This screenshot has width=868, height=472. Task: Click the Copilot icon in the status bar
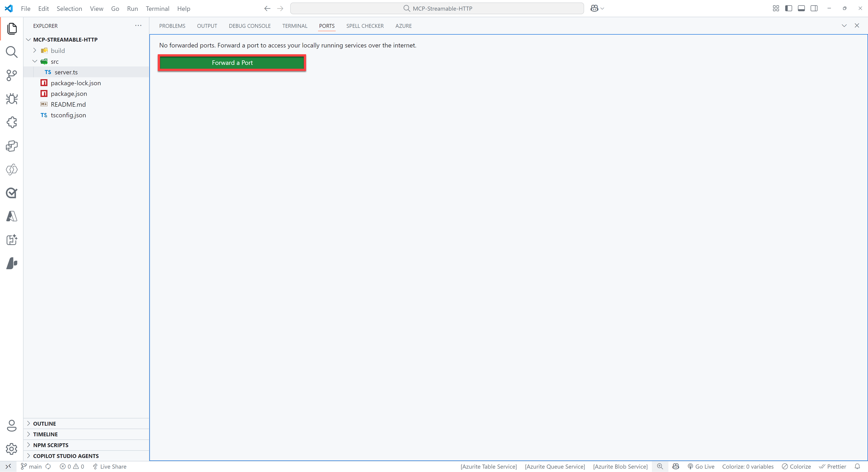click(676, 466)
